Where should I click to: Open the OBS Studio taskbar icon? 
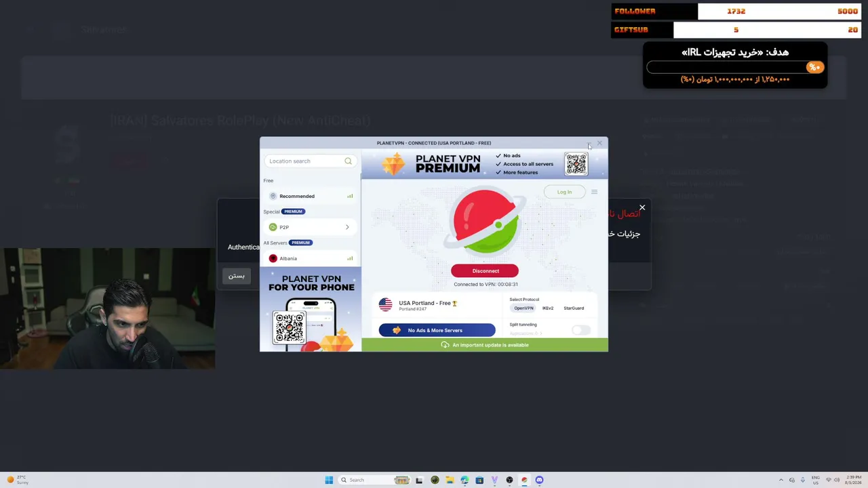[x=509, y=480]
